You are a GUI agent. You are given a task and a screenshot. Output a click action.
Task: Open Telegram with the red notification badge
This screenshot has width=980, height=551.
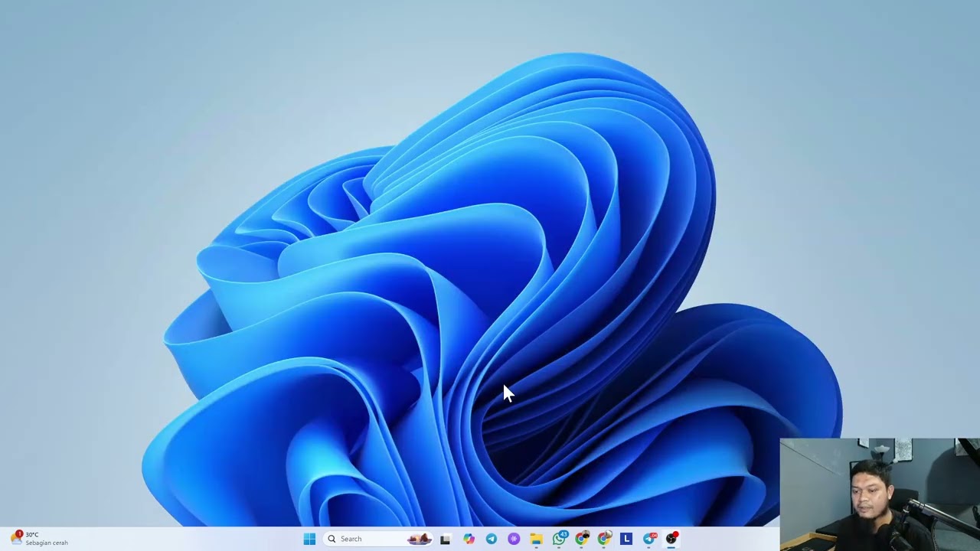(x=649, y=539)
